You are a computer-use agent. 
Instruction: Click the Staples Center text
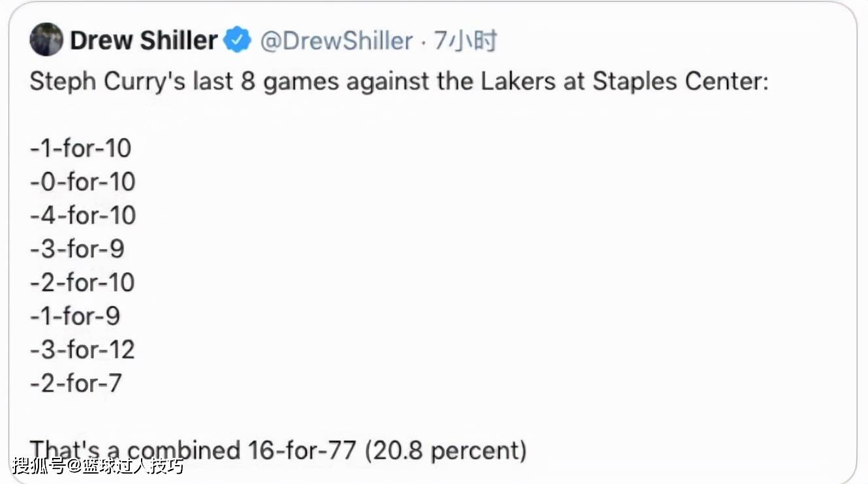(681, 82)
